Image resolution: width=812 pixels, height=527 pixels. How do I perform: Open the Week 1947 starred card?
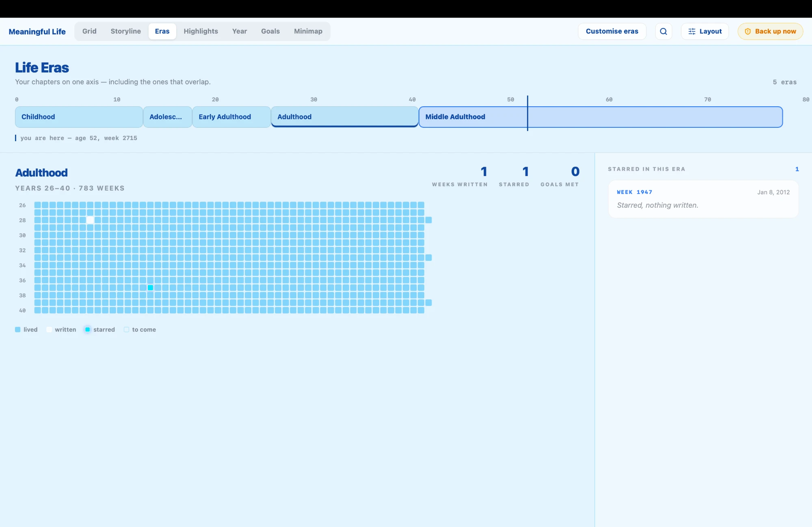(x=703, y=199)
